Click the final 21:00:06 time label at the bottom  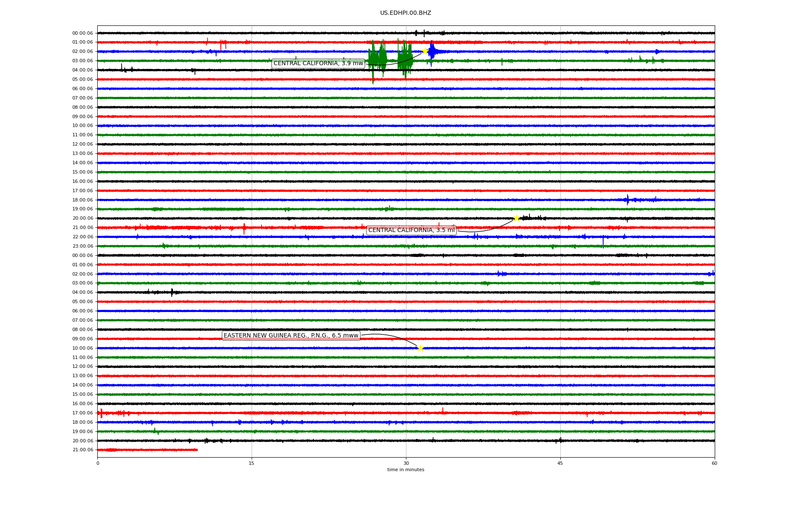coord(82,450)
